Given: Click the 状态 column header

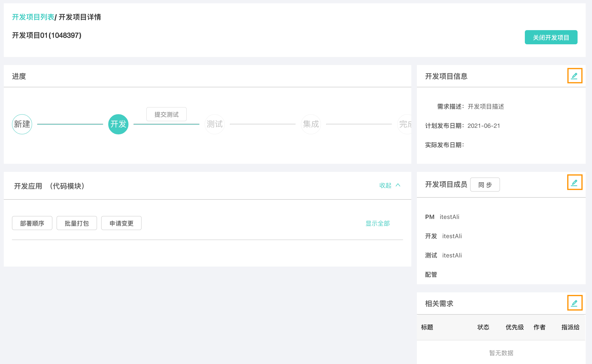Looking at the screenshot, I should click(483, 327).
